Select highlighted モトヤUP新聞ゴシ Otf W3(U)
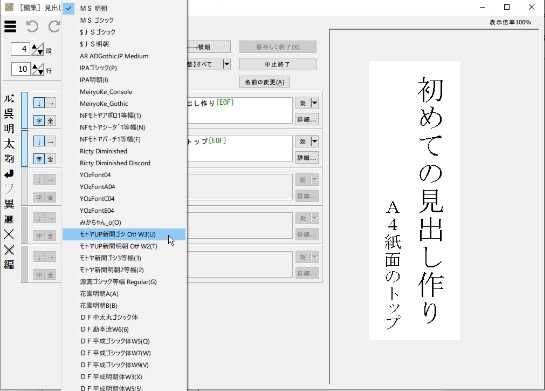The height and width of the screenshot is (391, 545). (x=124, y=234)
